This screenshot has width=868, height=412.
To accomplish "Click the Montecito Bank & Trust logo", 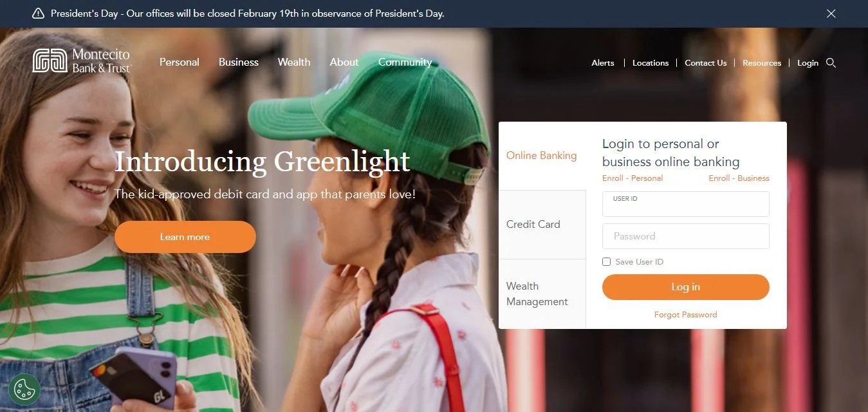I will coord(82,61).
